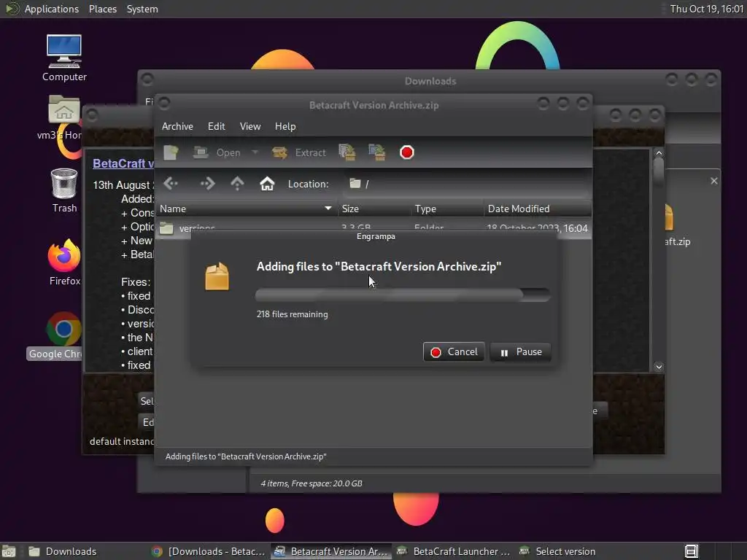Click the archive progress bar
Screen dimensions: 747x560
pos(403,295)
